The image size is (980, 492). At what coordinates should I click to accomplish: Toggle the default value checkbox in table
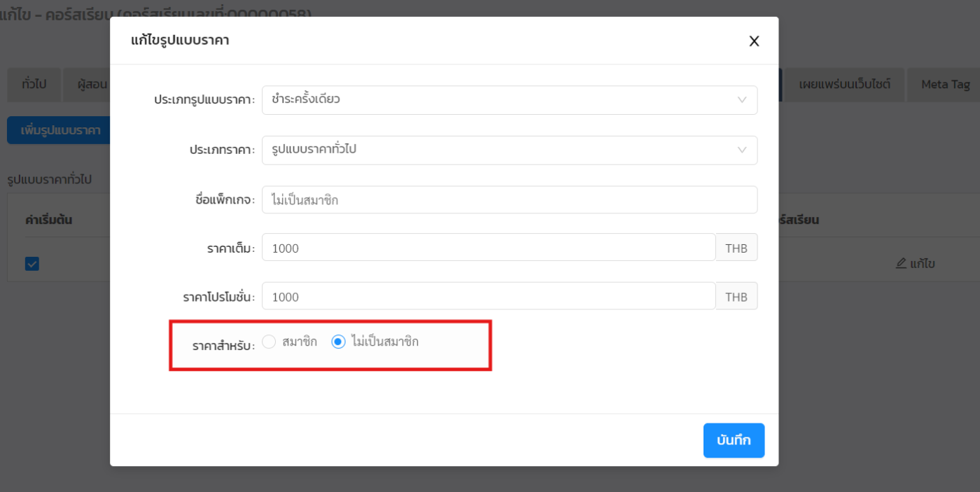[x=32, y=264]
